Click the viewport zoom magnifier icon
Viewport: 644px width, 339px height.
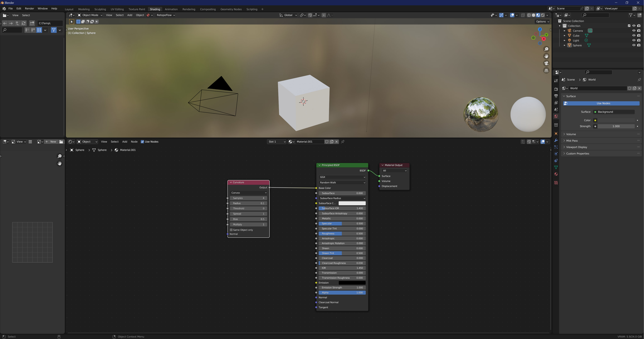click(546, 49)
